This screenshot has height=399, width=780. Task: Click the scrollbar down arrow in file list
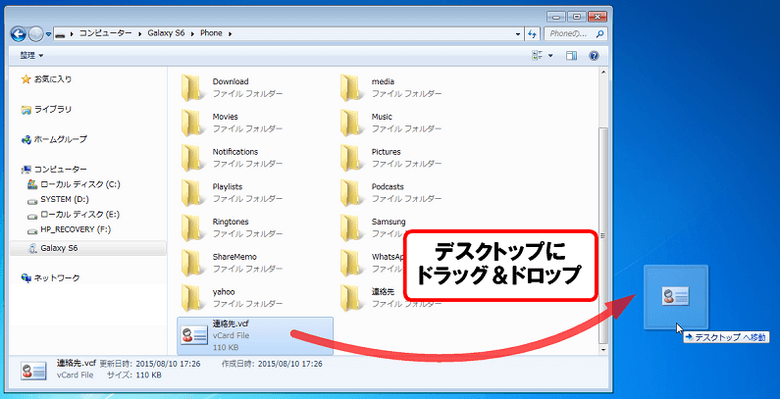coord(602,350)
